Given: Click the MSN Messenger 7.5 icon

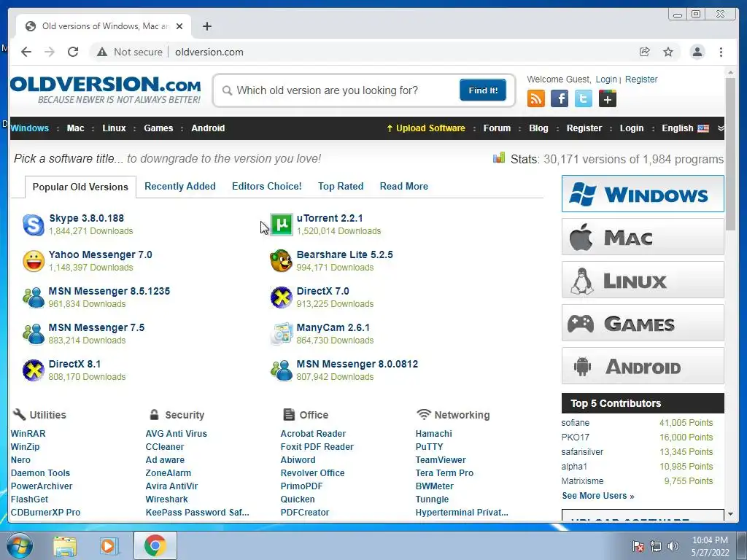Looking at the screenshot, I should pyautogui.click(x=34, y=334).
